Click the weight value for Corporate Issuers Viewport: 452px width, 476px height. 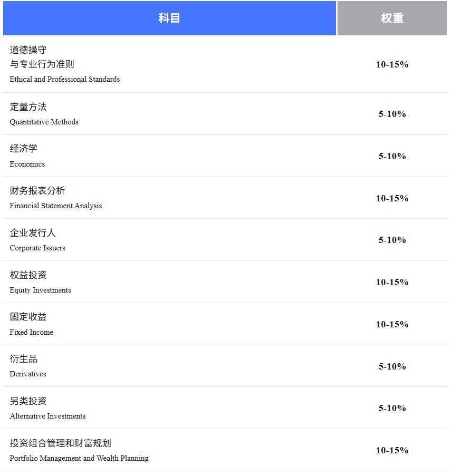coord(392,240)
